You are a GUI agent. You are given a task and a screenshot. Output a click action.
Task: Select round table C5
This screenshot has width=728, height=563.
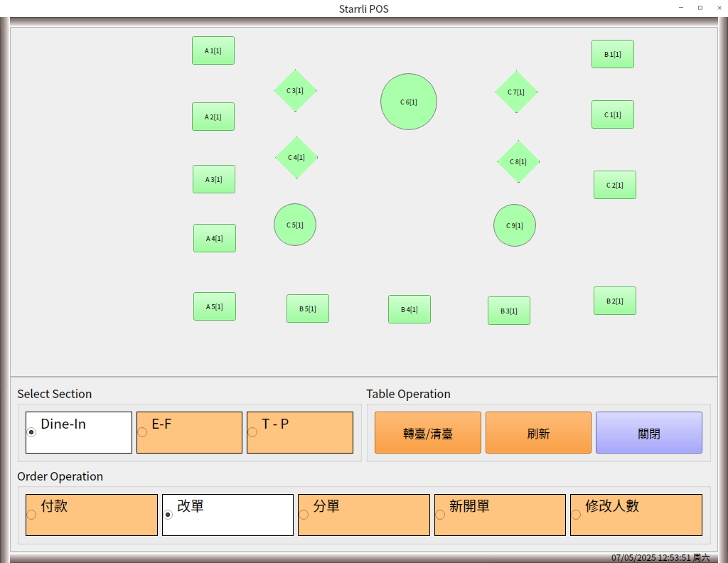[295, 225]
